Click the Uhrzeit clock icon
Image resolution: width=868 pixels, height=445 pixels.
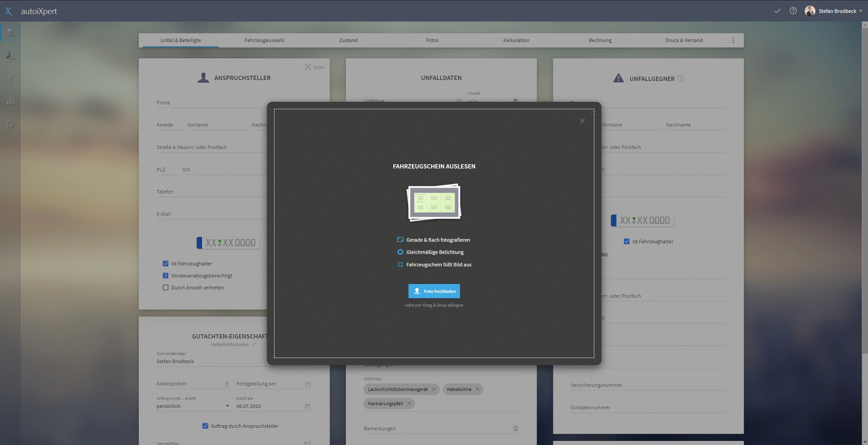click(x=515, y=101)
